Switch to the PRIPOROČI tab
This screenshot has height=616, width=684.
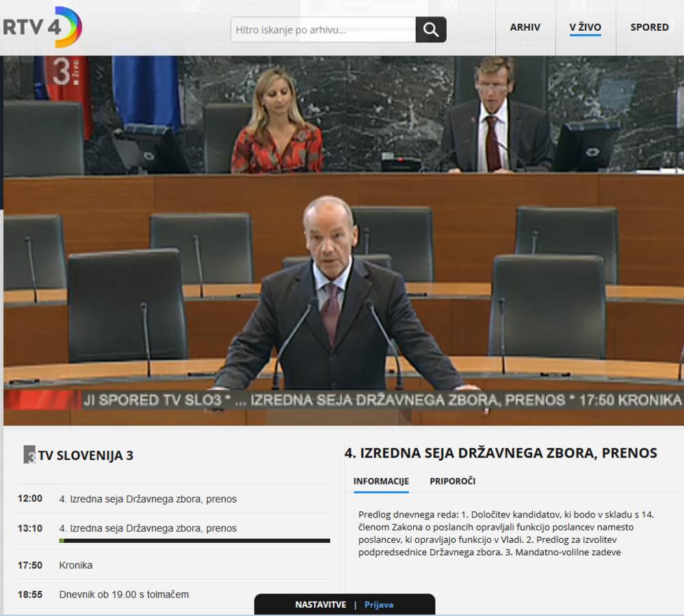tap(452, 481)
